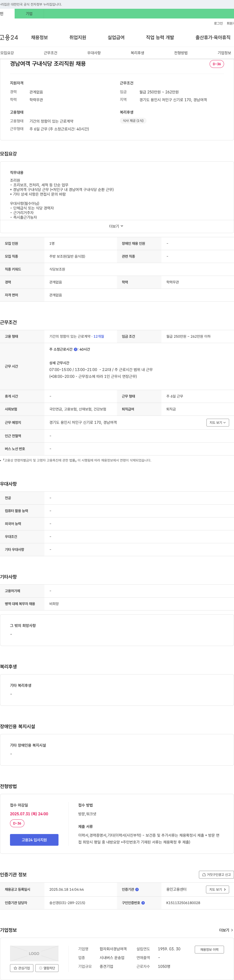Click the 용인고용센터 agency name

[x=176, y=889]
